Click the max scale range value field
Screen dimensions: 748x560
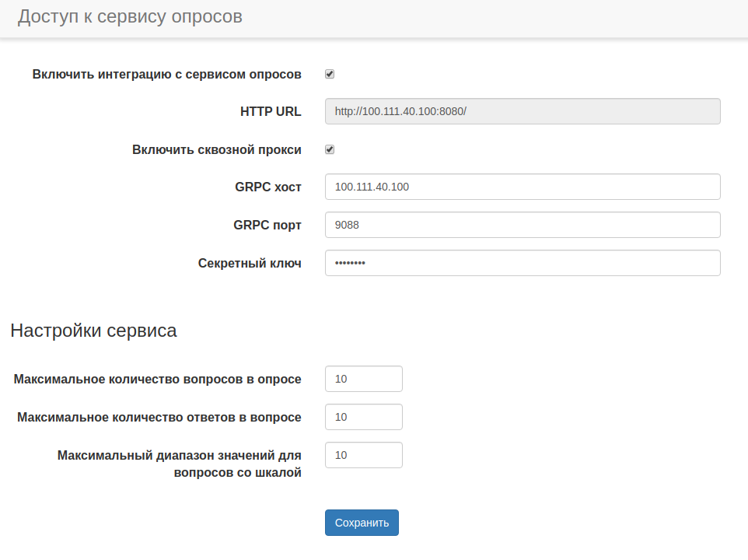point(363,455)
